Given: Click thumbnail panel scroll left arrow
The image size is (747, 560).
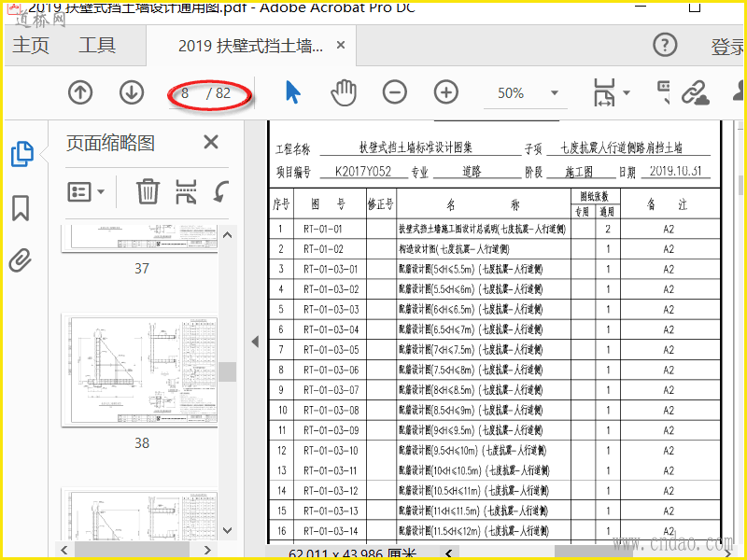Looking at the screenshot, I should point(64,550).
